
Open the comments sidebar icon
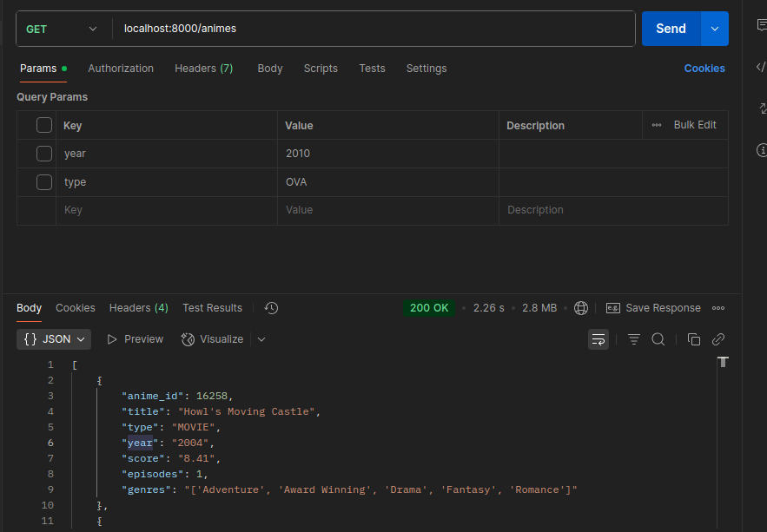tap(762, 25)
